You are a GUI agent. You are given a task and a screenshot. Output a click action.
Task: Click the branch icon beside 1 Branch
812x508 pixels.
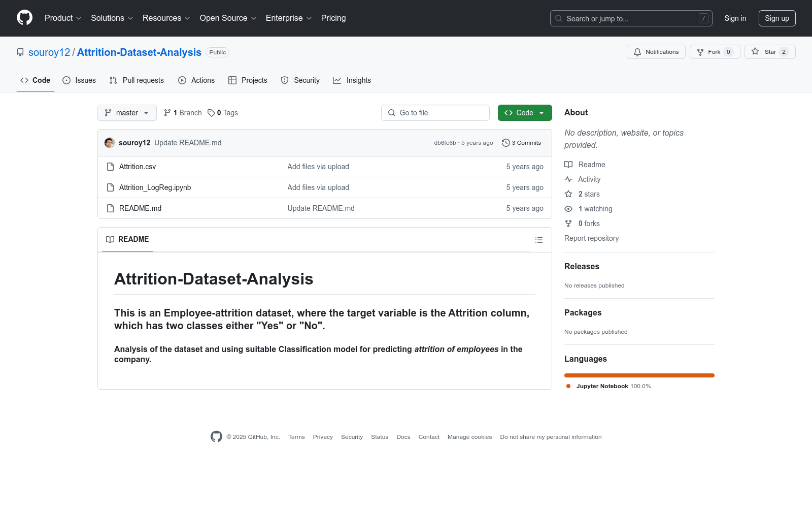[x=167, y=113]
